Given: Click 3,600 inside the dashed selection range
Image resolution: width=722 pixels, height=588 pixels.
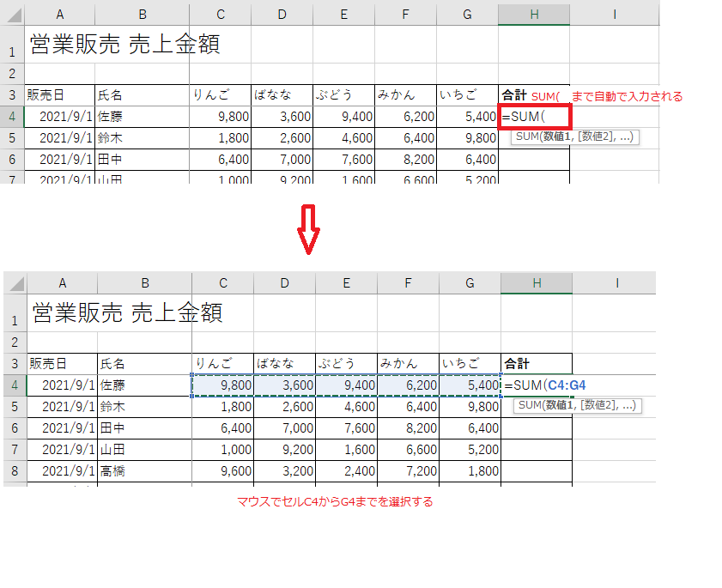Looking at the screenshot, I should [285, 385].
